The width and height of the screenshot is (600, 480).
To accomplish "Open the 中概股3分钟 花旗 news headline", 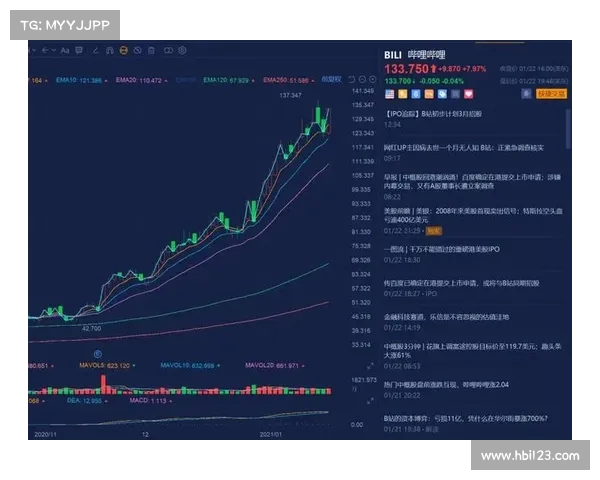I will pyautogui.click(x=473, y=351).
